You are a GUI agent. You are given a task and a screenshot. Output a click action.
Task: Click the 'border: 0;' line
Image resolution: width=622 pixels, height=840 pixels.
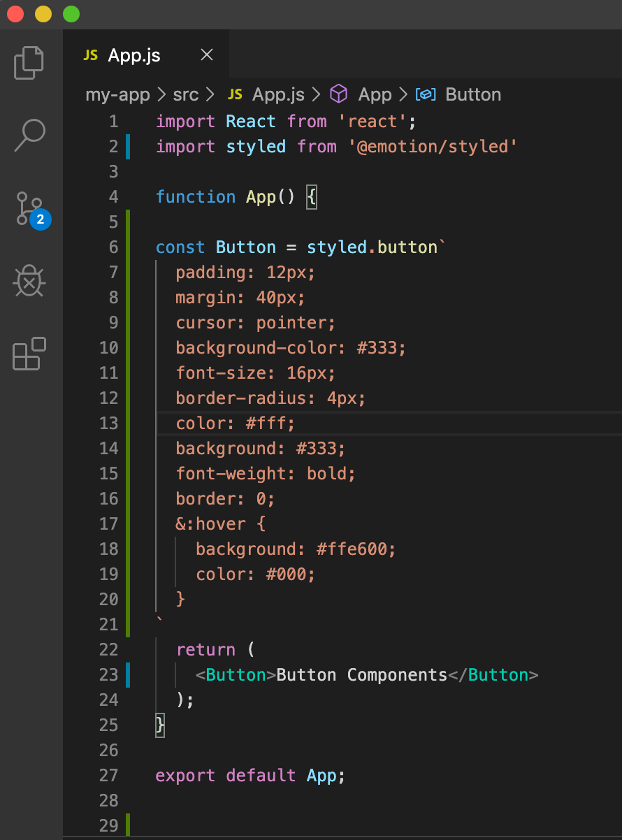point(226,499)
